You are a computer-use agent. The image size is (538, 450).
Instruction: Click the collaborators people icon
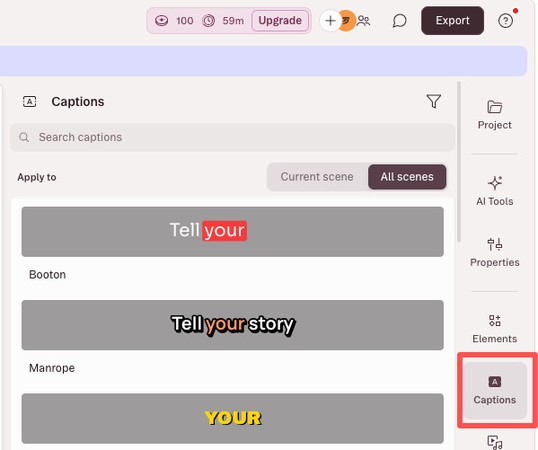click(363, 21)
